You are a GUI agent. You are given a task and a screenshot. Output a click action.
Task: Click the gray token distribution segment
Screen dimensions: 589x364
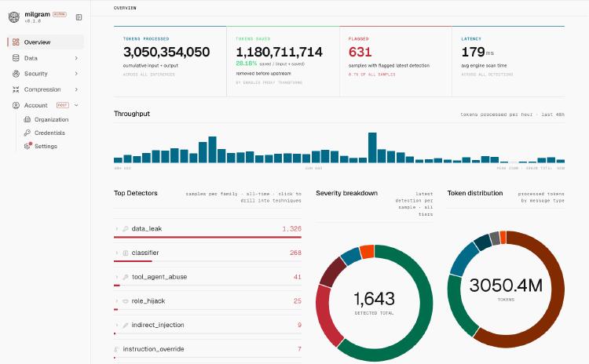pos(495,238)
